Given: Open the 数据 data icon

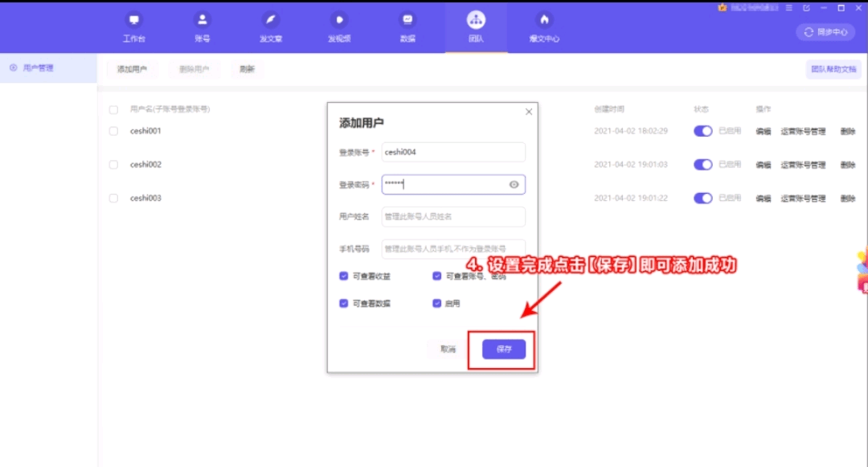Looking at the screenshot, I should coord(407,20).
